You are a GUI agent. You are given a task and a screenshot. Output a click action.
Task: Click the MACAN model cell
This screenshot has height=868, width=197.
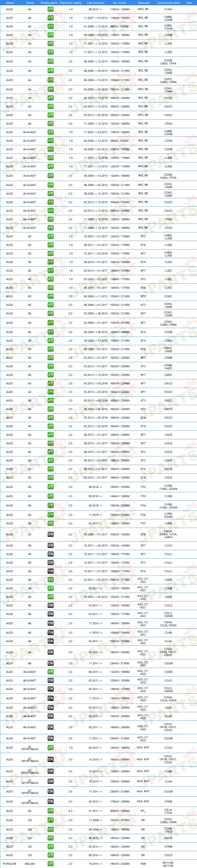(30, 864)
